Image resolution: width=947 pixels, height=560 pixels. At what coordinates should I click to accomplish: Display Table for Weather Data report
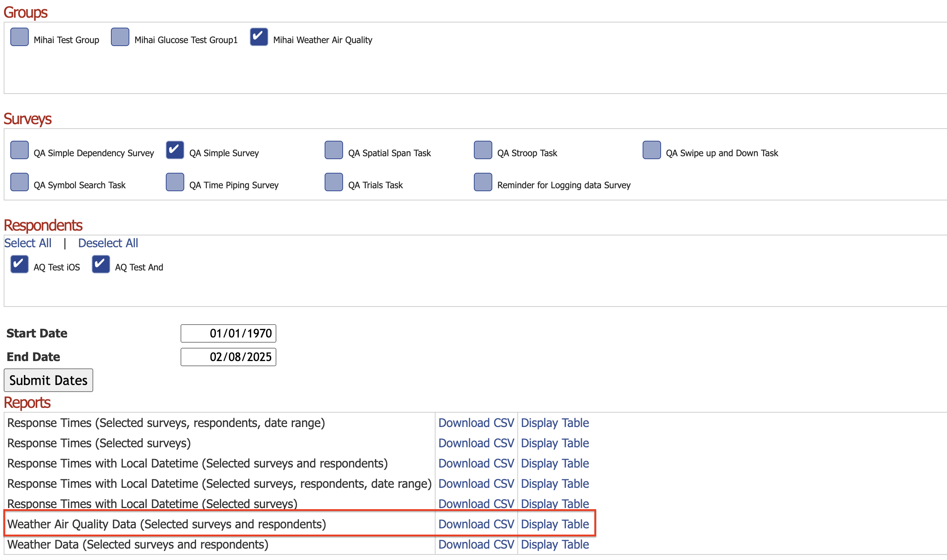pos(555,545)
